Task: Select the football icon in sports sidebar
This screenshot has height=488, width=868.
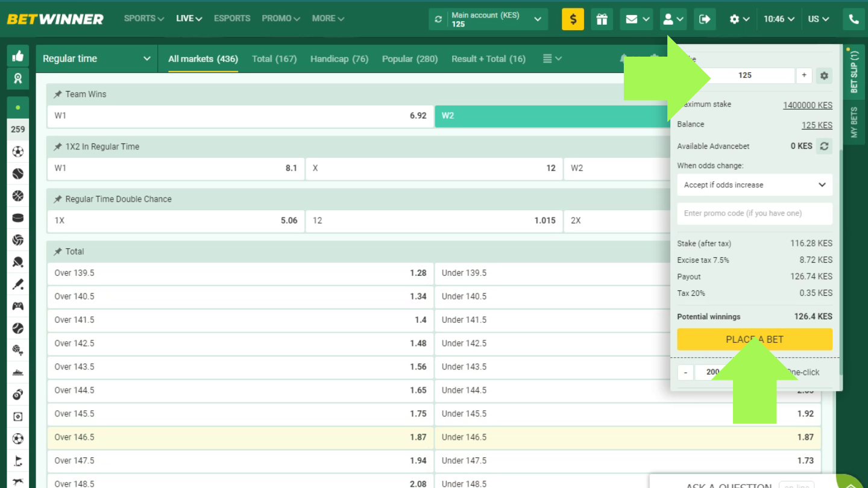Action: pos(18,152)
